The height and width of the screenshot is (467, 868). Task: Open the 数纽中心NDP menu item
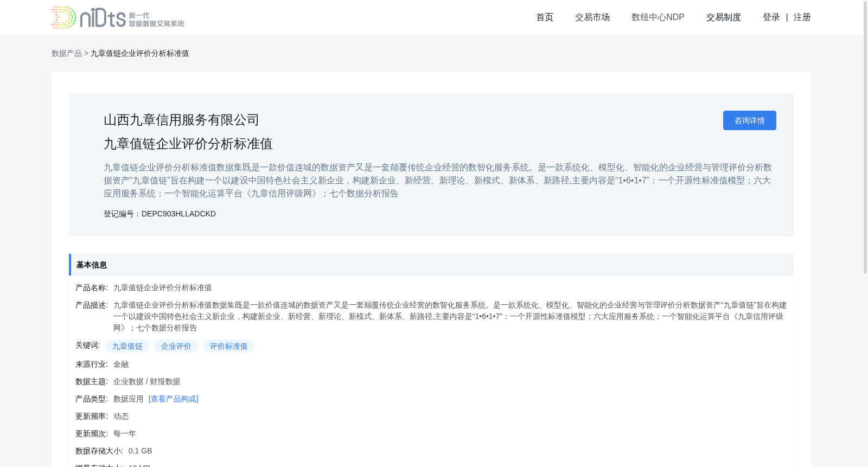(x=658, y=17)
